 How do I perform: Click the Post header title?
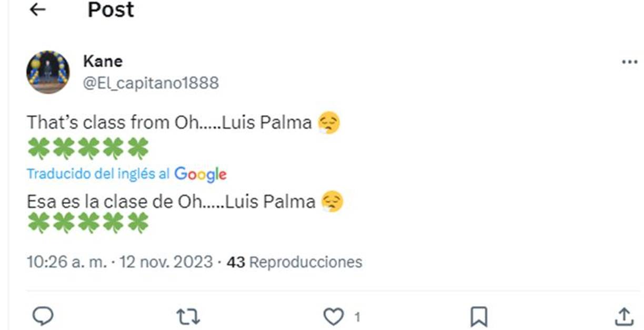pos(110,9)
